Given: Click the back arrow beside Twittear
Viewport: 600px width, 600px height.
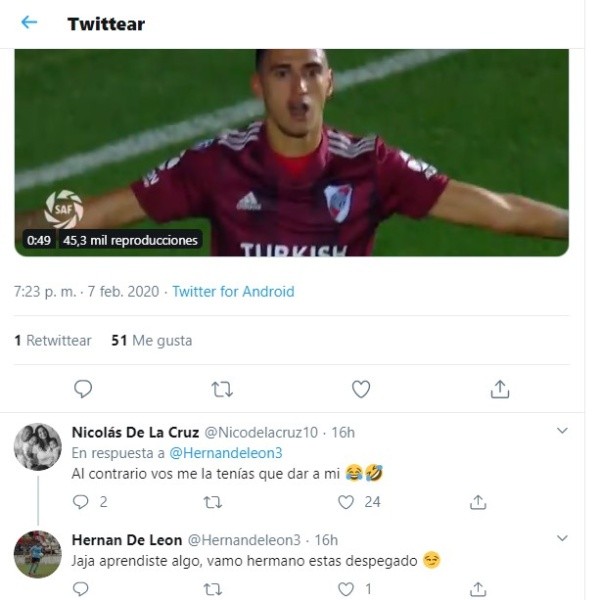Looking at the screenshot, I should (29, 23).
